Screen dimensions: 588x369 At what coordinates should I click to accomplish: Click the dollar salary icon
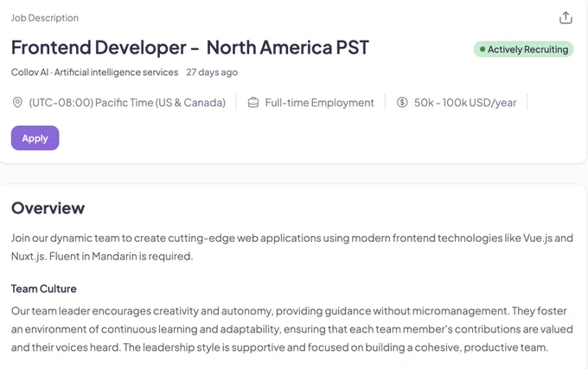[402, 102]
